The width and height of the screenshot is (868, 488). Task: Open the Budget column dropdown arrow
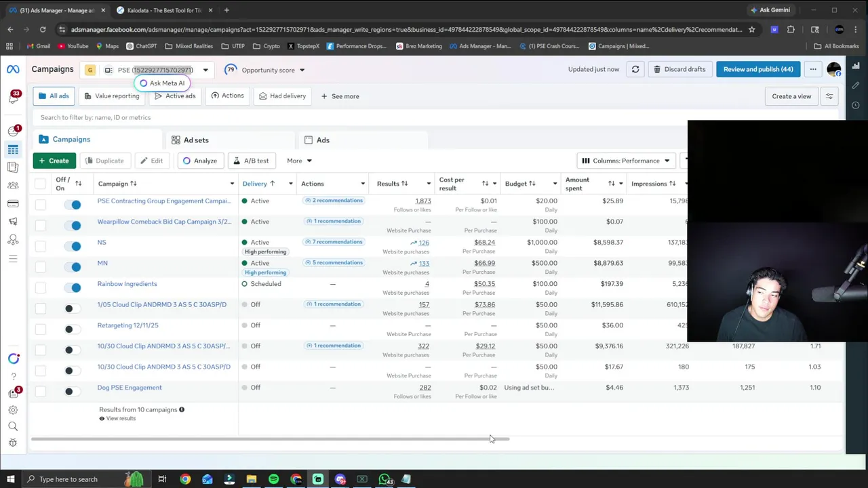(x=555, y=184)
